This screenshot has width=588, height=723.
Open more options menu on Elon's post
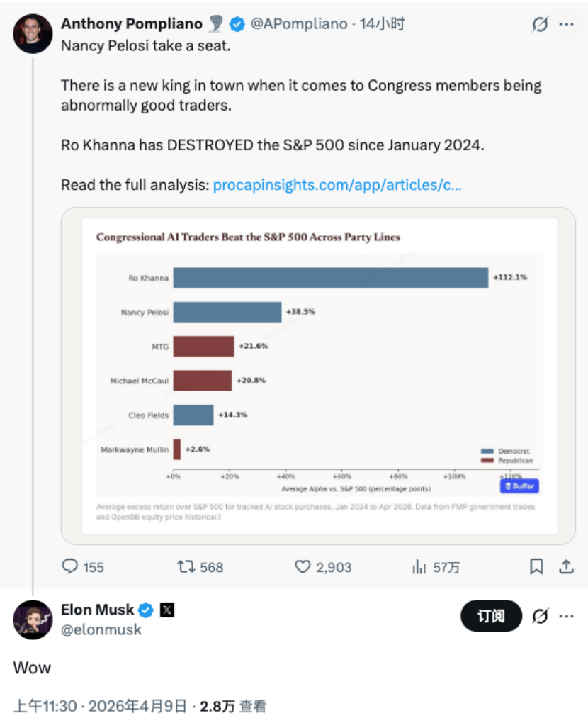click(x=566, y=617)
